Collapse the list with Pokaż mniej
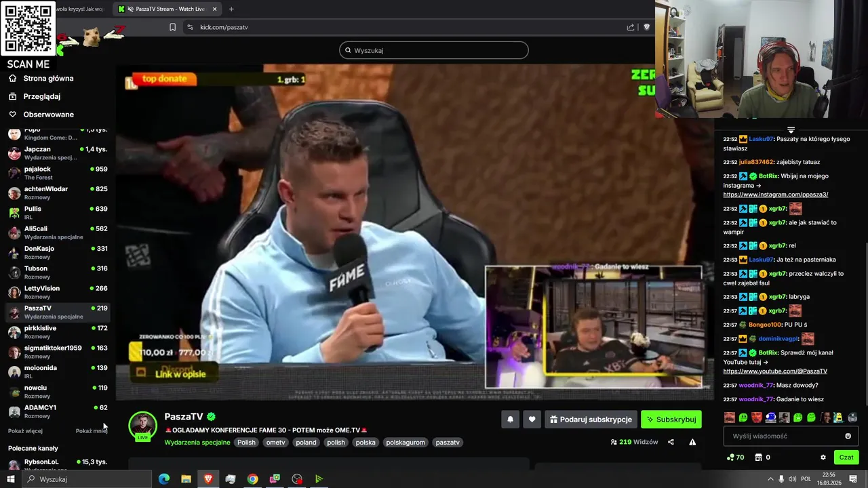This screenshot has width=868, height=488. pos(92,431)
